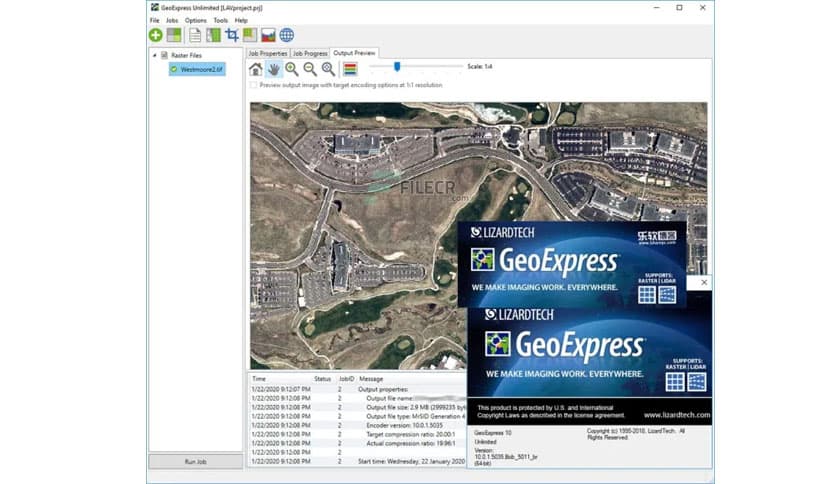Click the color bands icon

click(x=350, y=69)
